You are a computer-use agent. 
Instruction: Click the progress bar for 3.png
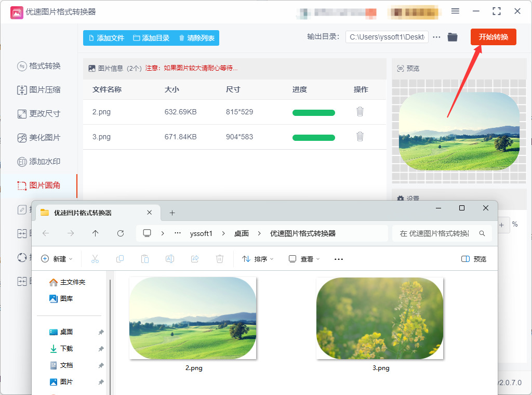(x=313, y=137)
